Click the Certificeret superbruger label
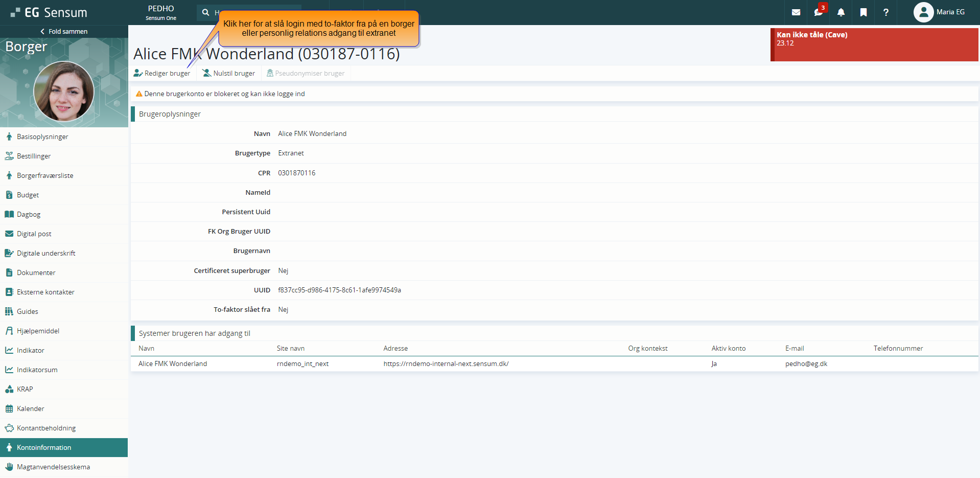This screenshot has height=478, width=980. click(232, 270)
